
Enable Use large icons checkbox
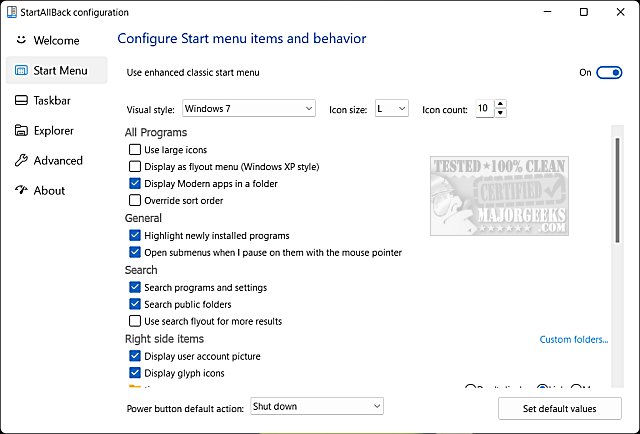click(x=135, y=150)
